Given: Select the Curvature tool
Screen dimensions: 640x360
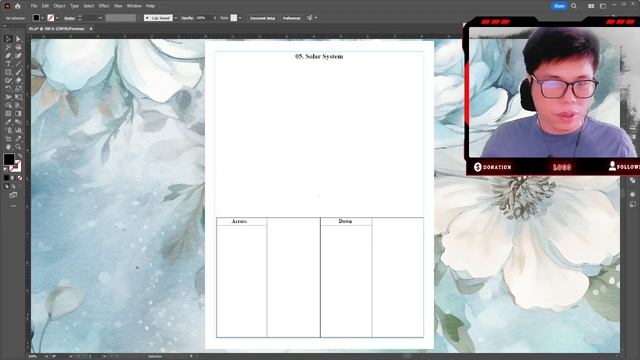Looking at the screenshot, I should tap(18, 56).
